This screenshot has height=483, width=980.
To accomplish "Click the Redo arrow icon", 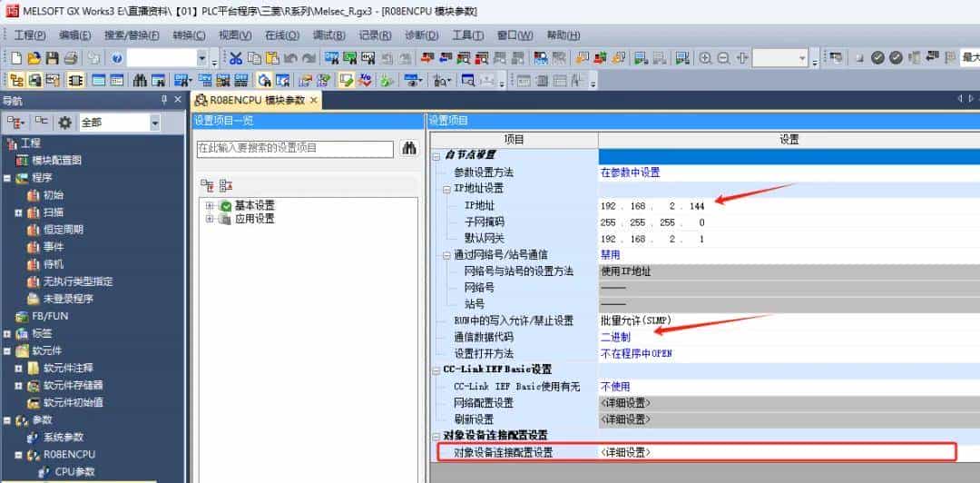I will pyautogui.click(x=309, y=58).
